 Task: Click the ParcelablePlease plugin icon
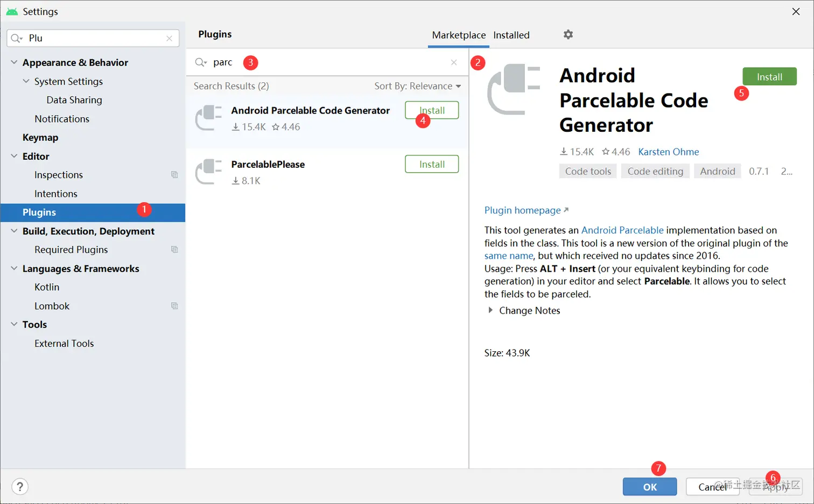(208, 172)
